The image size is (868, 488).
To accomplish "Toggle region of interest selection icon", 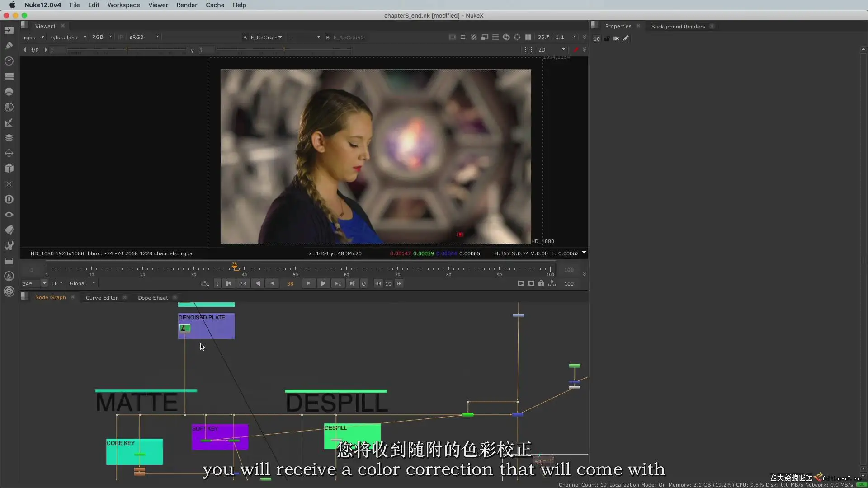I will 529,50.
